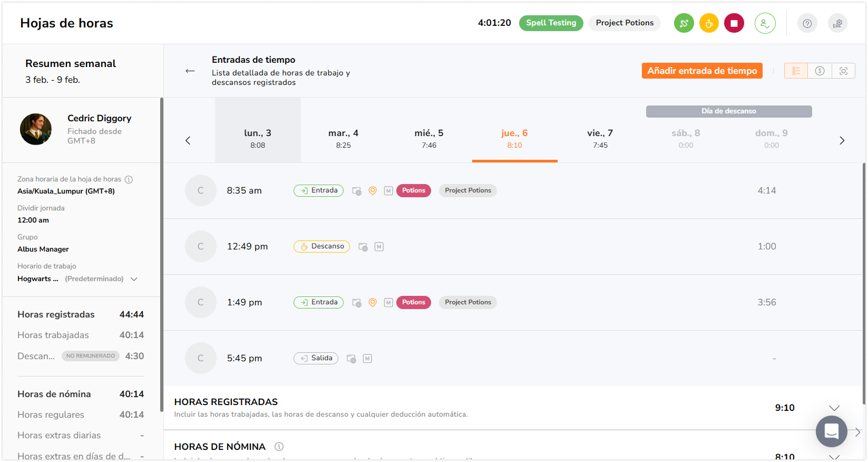Expand the Horas Registradas section chevron

(x=834, y=408)
